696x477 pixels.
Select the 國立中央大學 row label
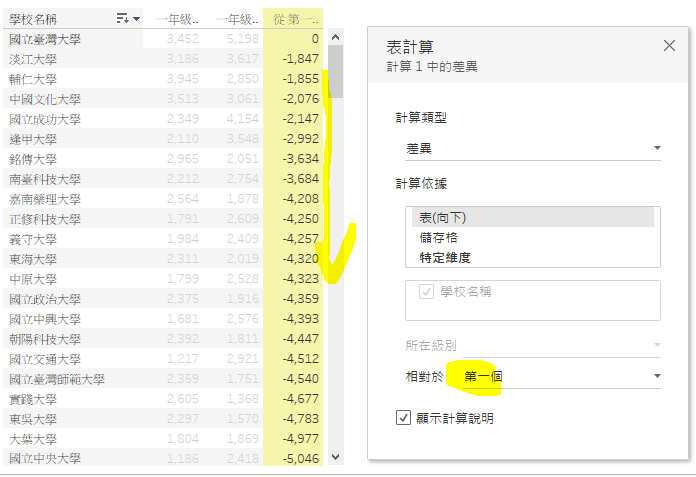click(45, 458)
